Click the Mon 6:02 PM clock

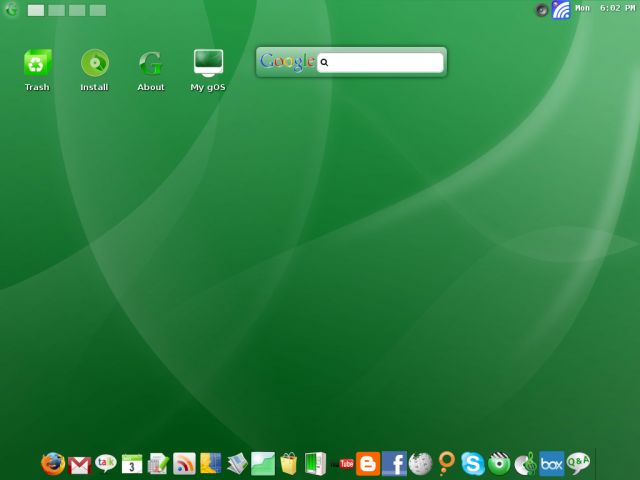(x=605, y=8)
